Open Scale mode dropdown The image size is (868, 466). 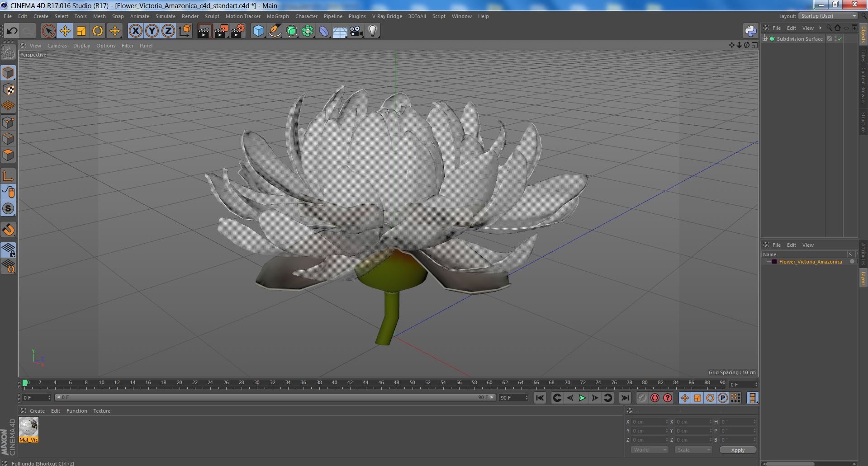pos(693,450)
